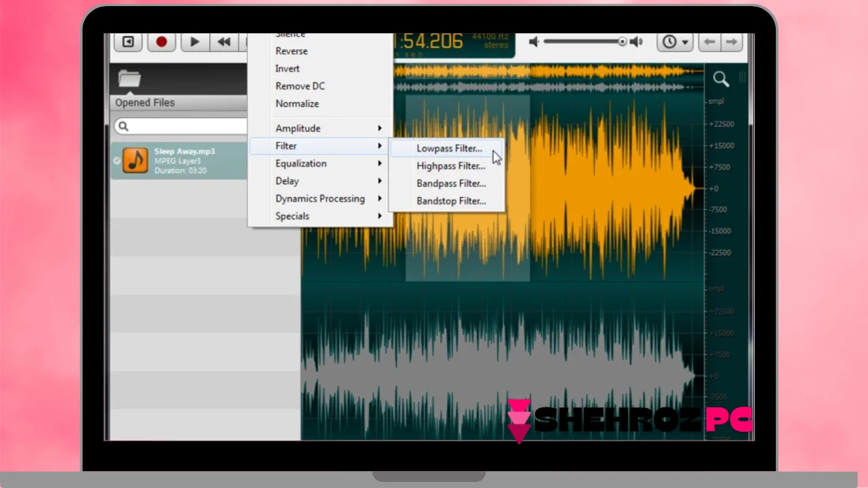Choose Reverse from the effects menu
868x488 pixels.
(292, 51)
